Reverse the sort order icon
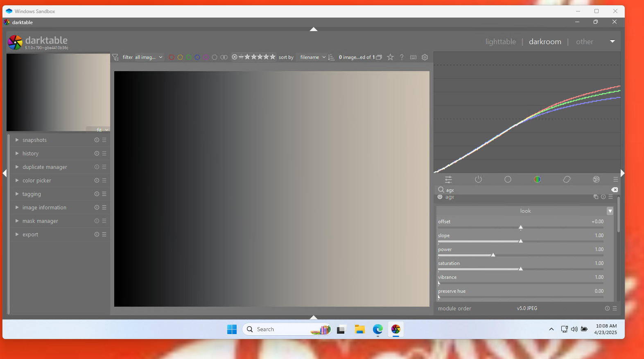Image resolution: width=644 pixels, height=359 pixels. click(331, 57)
